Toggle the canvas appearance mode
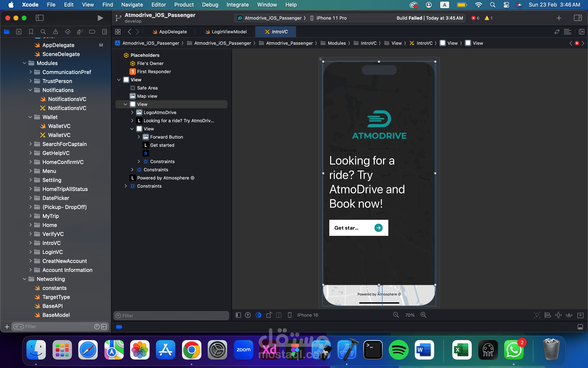Image resolution: width=588 pixels, height=368 pixels. tap(258, 315)
